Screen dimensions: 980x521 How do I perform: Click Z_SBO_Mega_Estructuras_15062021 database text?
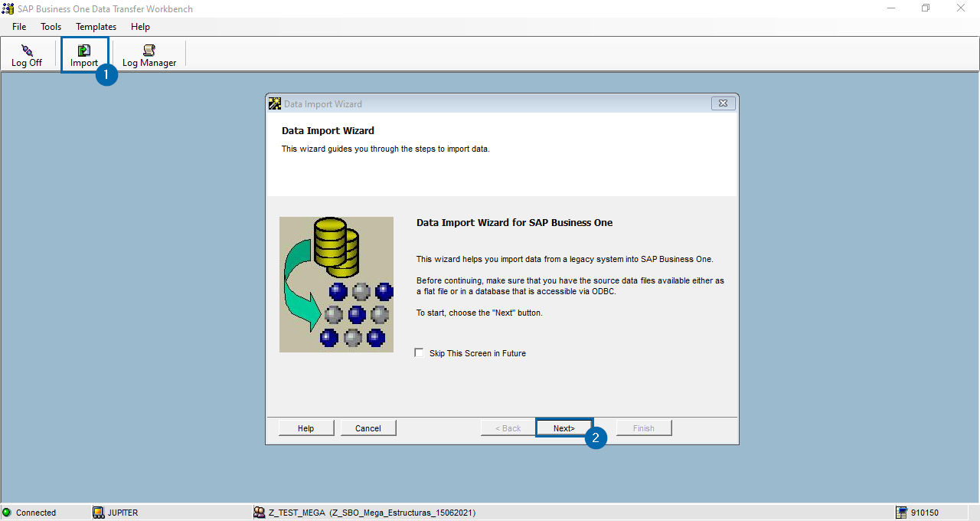tap(402, 513)
